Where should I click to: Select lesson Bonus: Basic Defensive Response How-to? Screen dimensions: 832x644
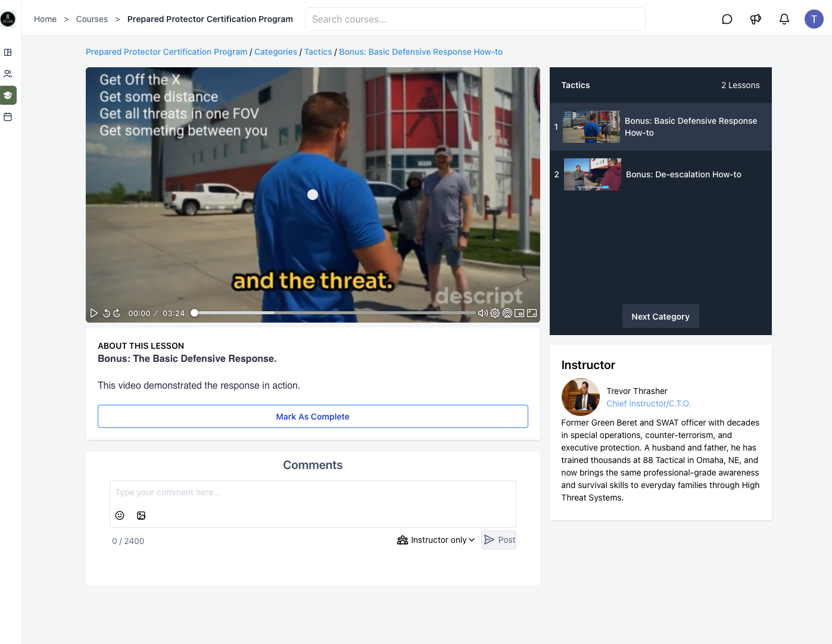pyautogui.click(x=660, y=127)
